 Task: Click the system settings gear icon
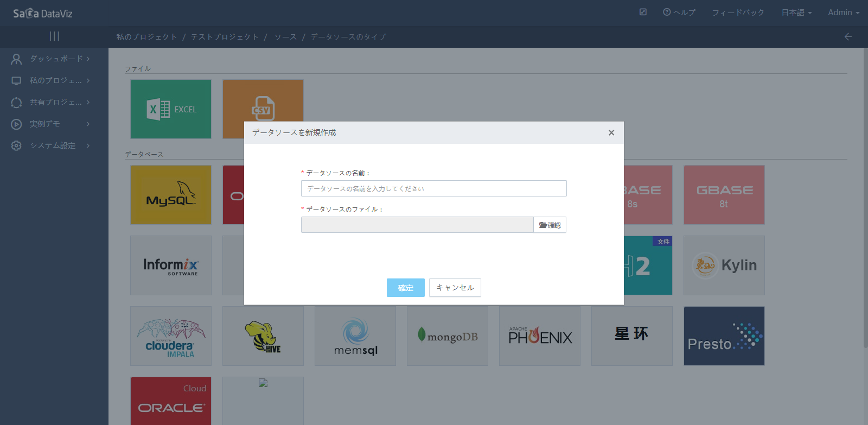tap(16, 145)
